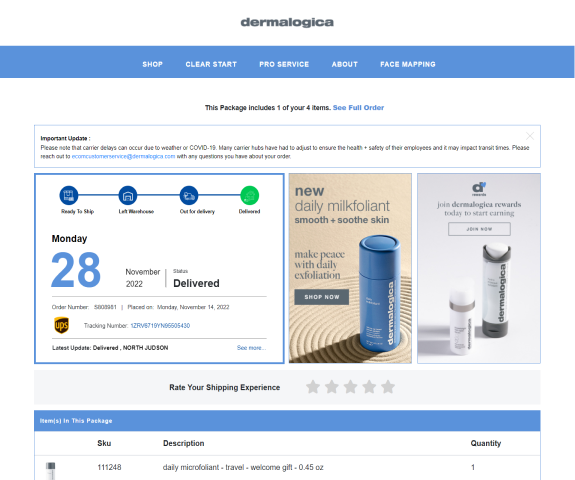Click the Latest Update Delivered NORTH JUDSON text
575x480 pixels.
click(110, 348)
